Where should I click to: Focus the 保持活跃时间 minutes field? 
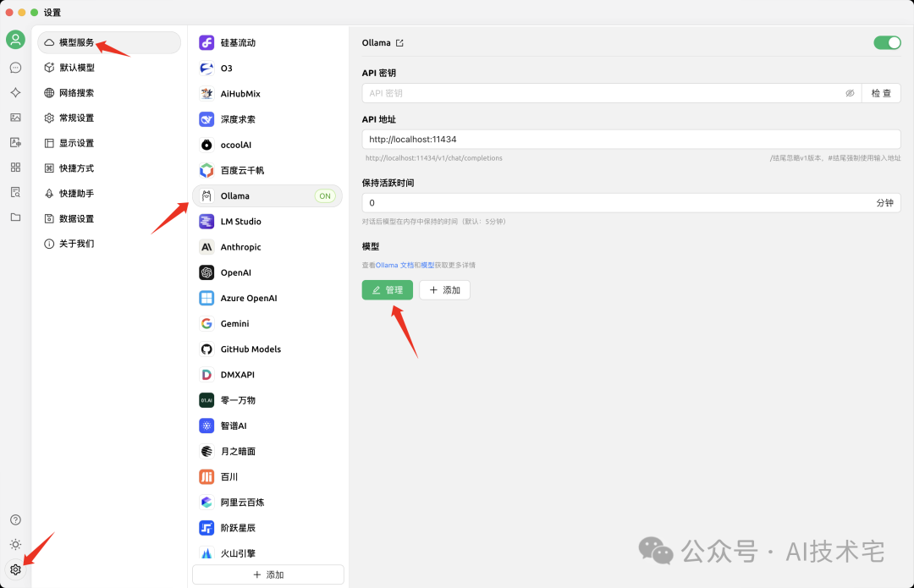click(x=631, y=203)
